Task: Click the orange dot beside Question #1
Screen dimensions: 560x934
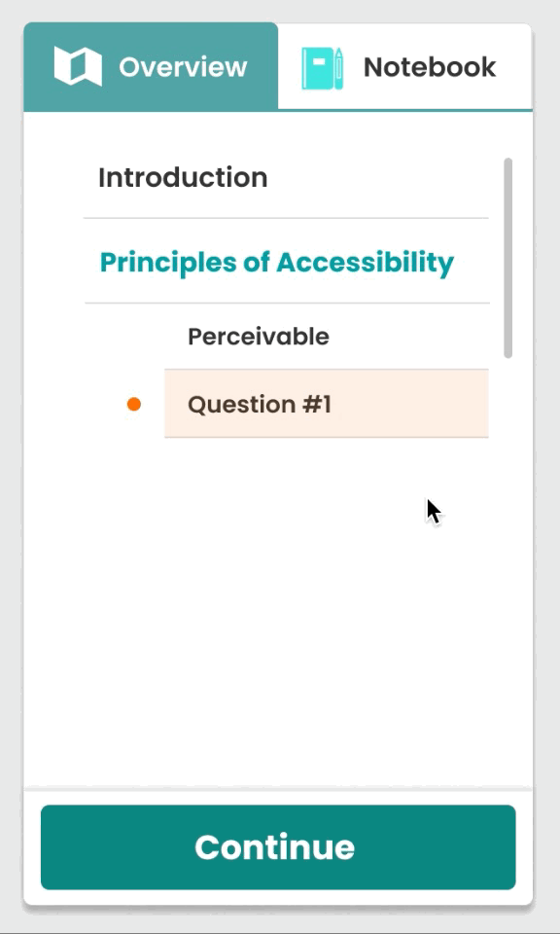Action: pos(134,405)
